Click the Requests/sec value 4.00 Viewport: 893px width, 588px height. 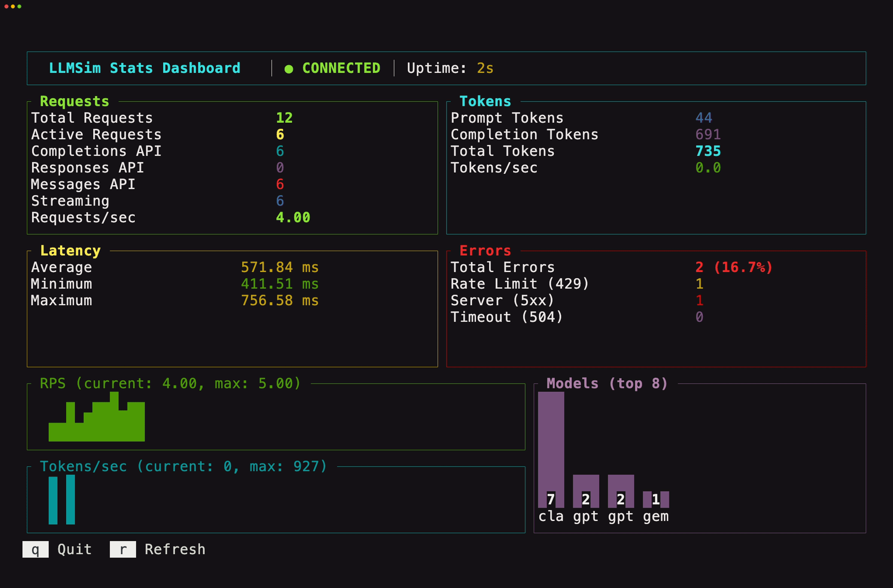point(293,218)
